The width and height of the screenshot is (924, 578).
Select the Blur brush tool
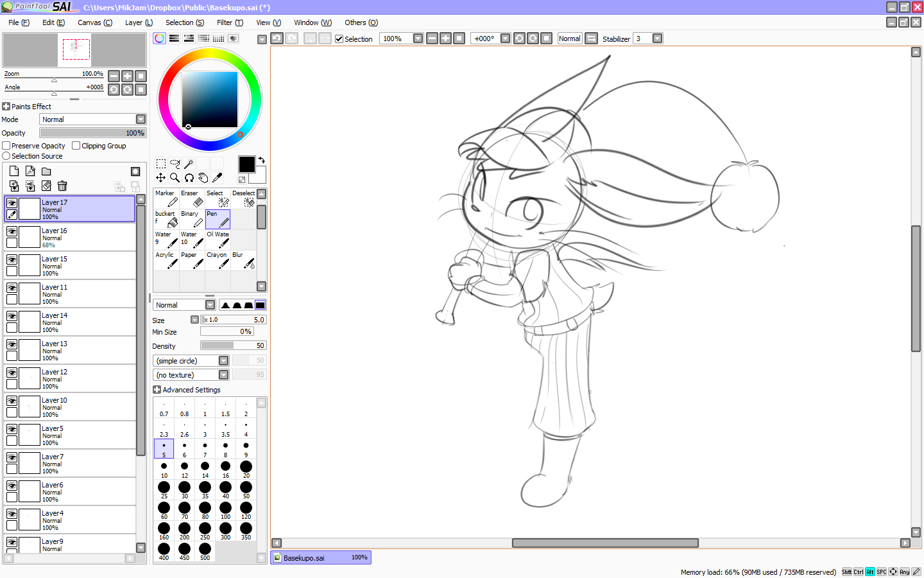pyautogui.click(x=244, y=261)
